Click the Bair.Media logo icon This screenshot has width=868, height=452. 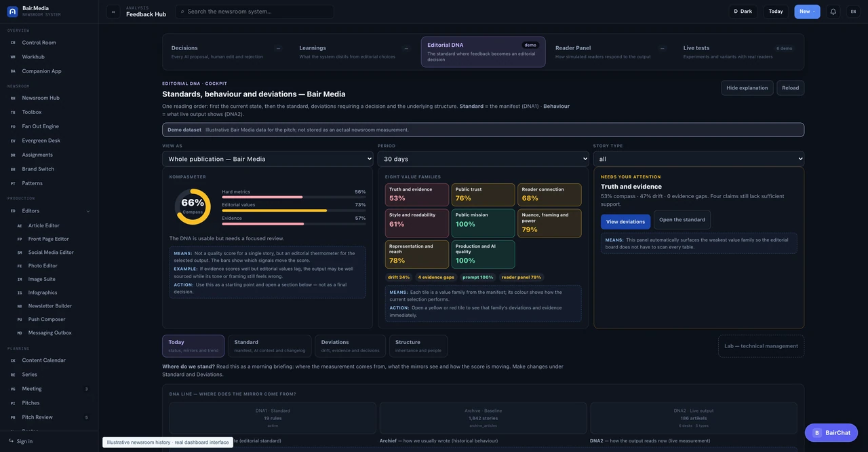click(x=12, y=12)
